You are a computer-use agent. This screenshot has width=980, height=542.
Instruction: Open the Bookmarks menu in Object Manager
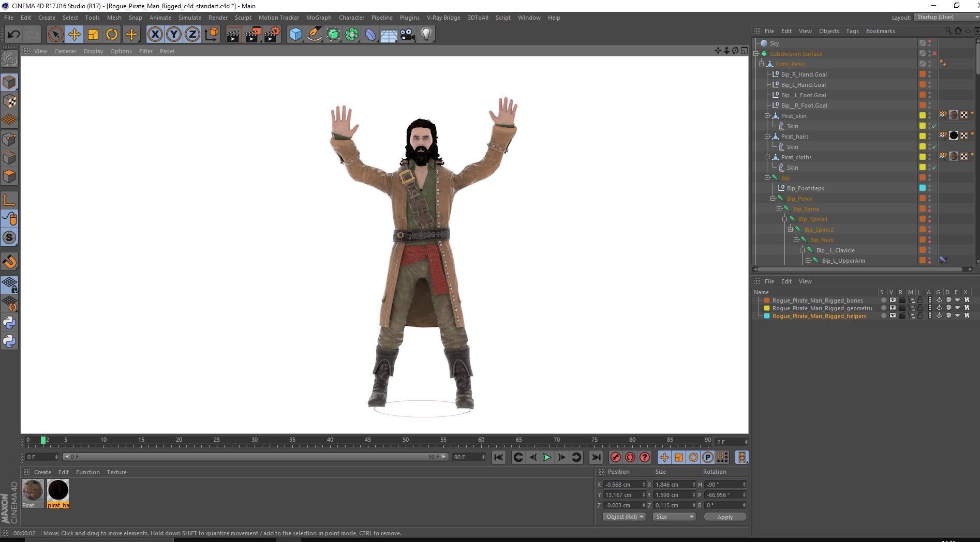click(880, 31)
